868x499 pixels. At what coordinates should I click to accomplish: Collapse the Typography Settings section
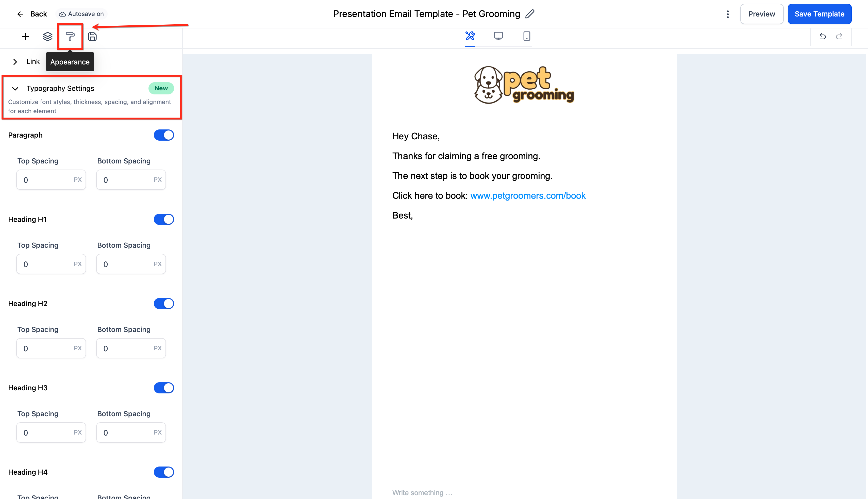pos(15,88)
